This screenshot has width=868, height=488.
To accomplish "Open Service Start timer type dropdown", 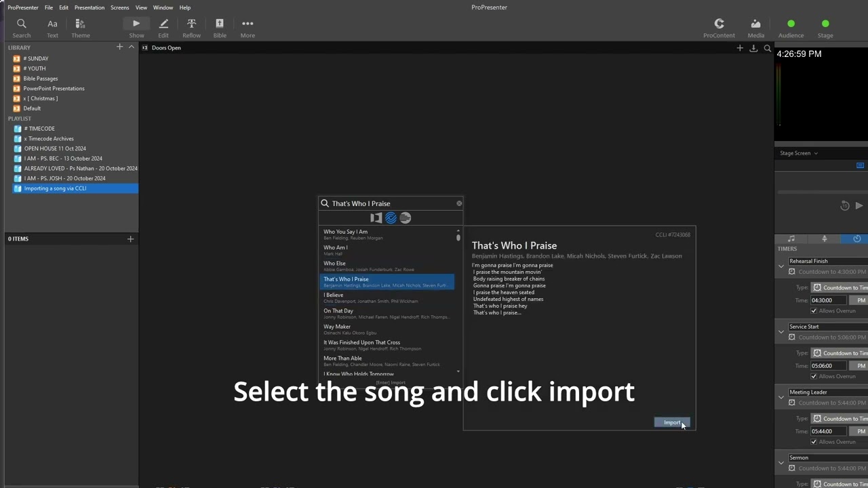I will tap(840, 353).
